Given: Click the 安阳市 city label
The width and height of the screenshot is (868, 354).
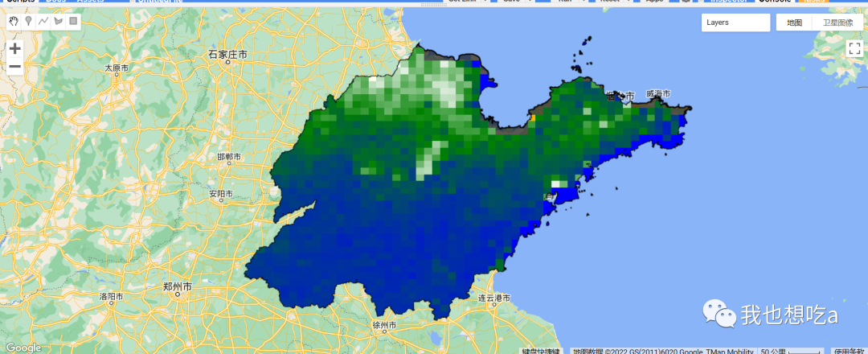Looking at the screenshot, I should point(221,194).
